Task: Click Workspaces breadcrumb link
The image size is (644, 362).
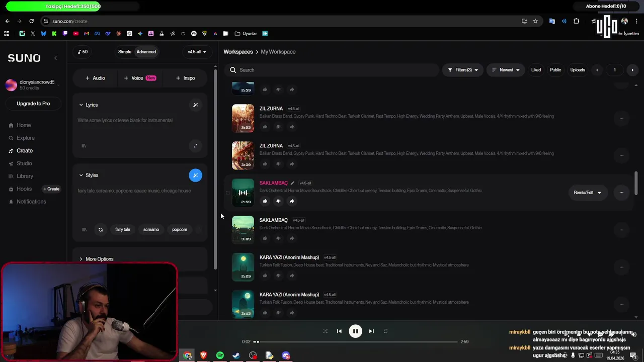Action: pos(238,52)
